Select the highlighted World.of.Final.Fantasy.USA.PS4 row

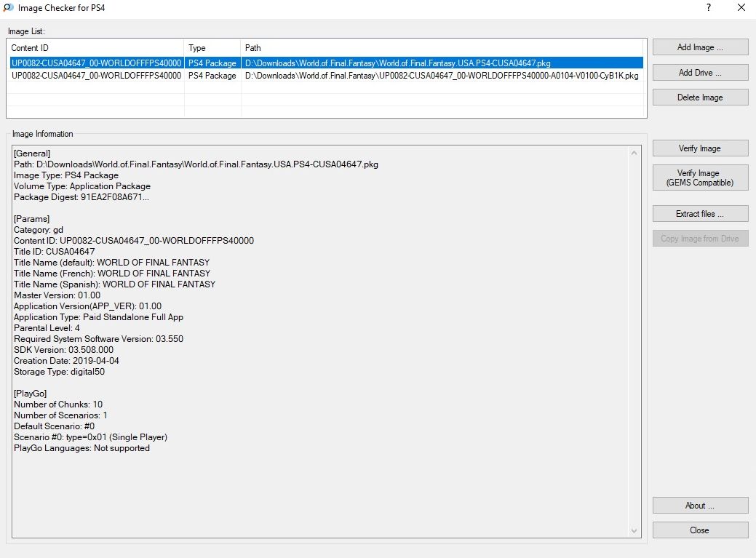pyautogui.click(x=327, y=63)
